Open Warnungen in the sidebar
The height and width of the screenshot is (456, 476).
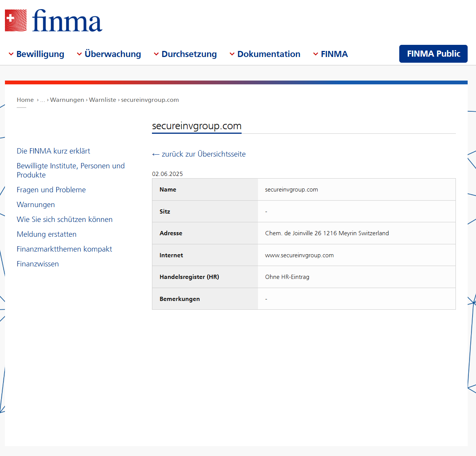pos(36,204)
